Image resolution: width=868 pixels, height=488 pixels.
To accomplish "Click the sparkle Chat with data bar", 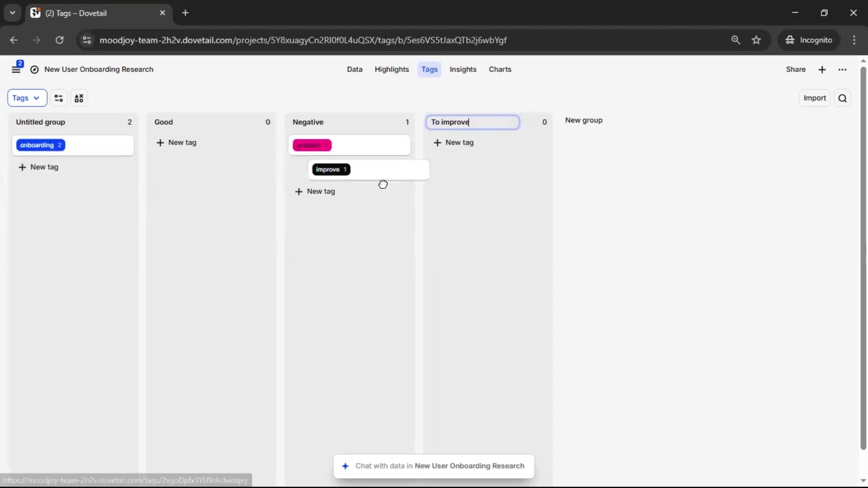I will click(x=434, y=466).
